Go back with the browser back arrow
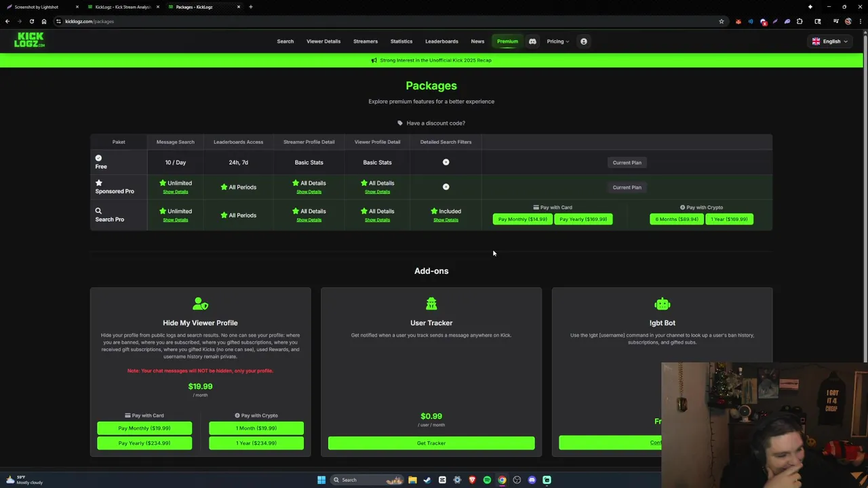868x488 pixels. (7, 21)
